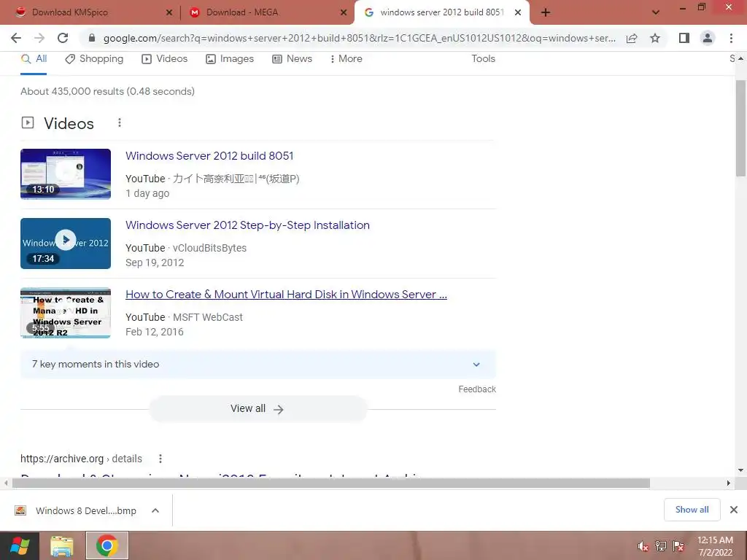This screenshot has width=747, height=560.
Task: Click the Videos section play icon
Action: pyautogui.click(x=28, y=122)
